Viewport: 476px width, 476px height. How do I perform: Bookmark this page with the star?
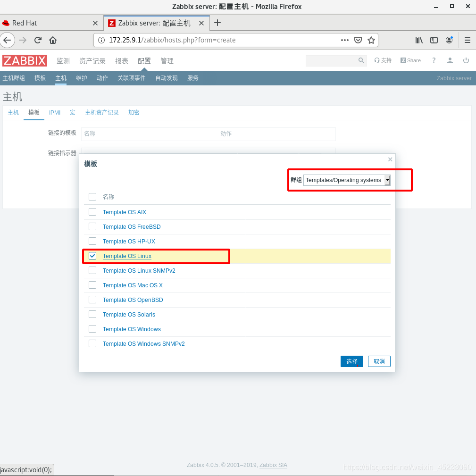371,40
